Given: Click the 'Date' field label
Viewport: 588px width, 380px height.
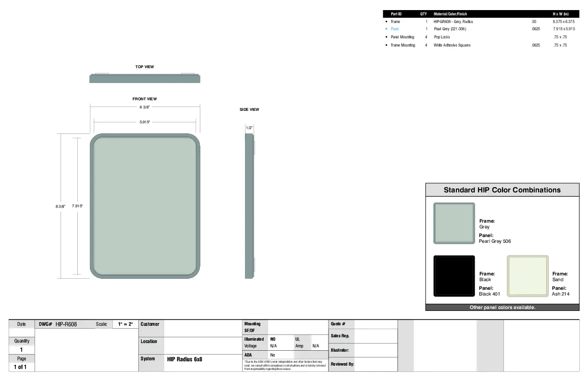Looking at the screenshot, I should pos(22,324).
